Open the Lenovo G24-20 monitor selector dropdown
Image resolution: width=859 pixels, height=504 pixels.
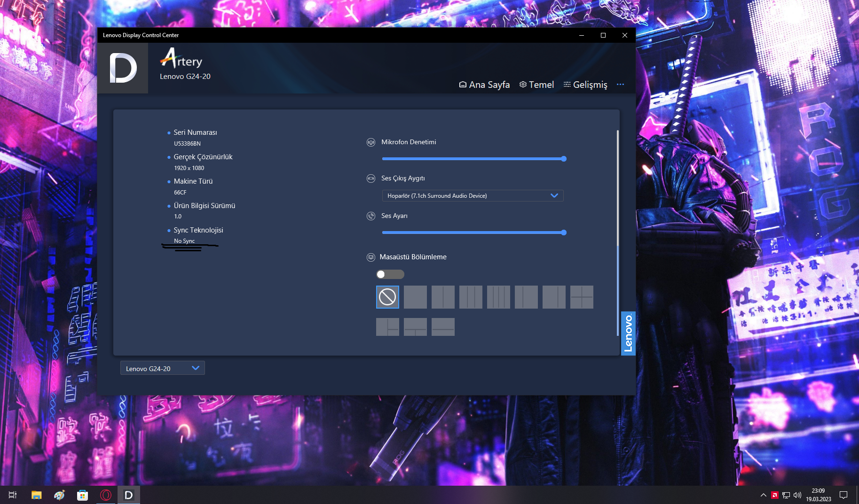coord(163,368)
